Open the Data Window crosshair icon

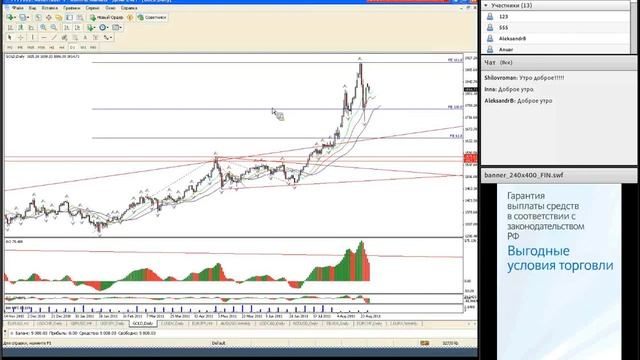pos(49,17)
